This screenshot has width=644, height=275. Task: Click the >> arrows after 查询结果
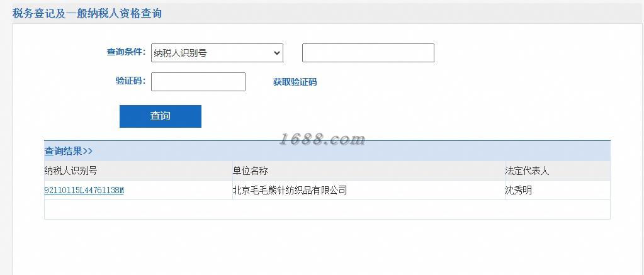pyautogui.click(x=88, y=151)
